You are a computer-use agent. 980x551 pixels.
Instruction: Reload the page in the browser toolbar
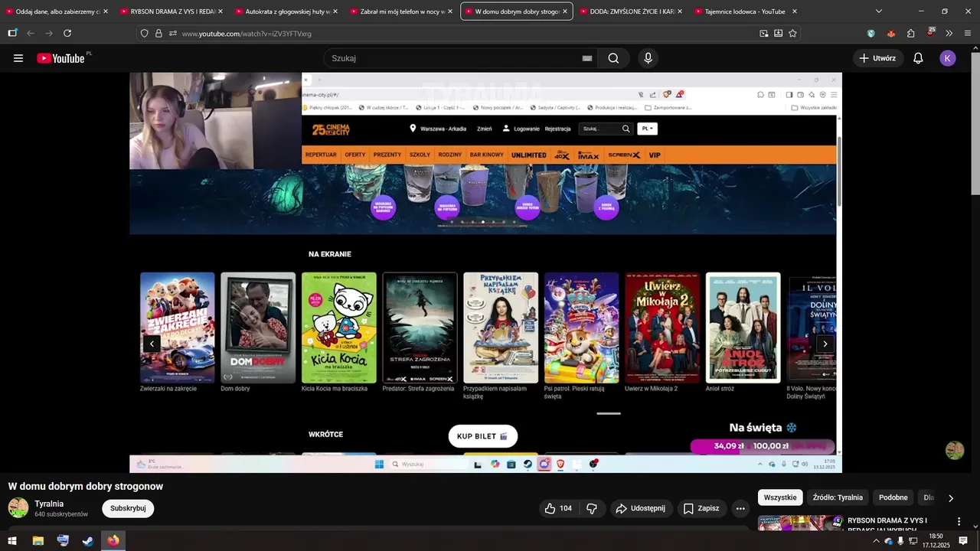(x=67, y=33)
